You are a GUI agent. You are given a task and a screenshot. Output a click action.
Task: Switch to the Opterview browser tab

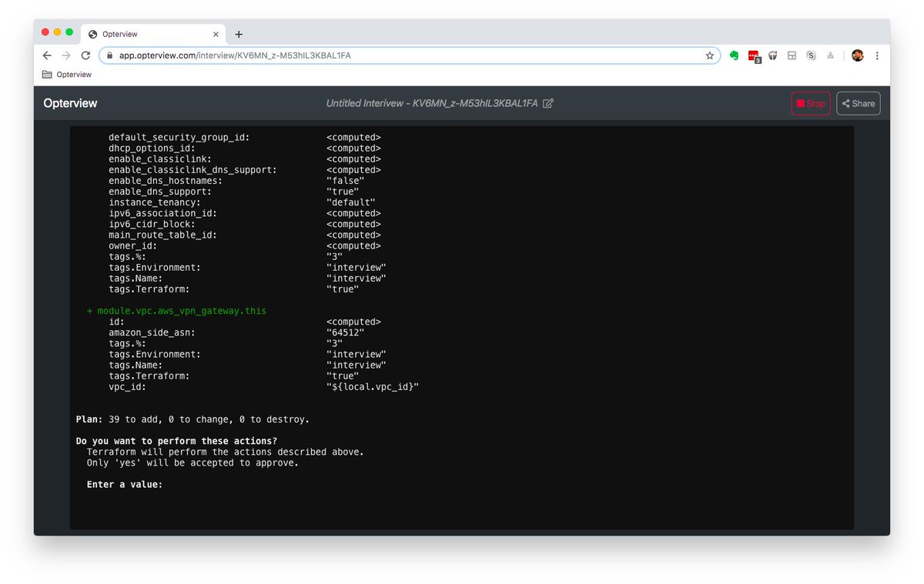[x=139, y=34]
